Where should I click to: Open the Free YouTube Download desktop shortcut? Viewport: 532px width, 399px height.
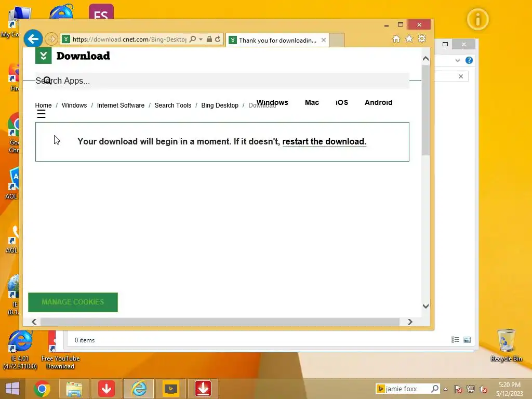click(60, 350)
